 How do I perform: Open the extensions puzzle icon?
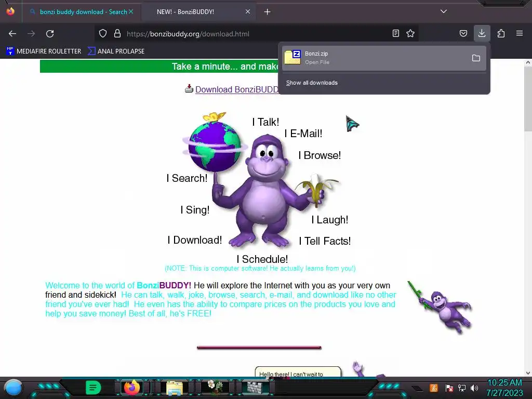tap(501, 33)
